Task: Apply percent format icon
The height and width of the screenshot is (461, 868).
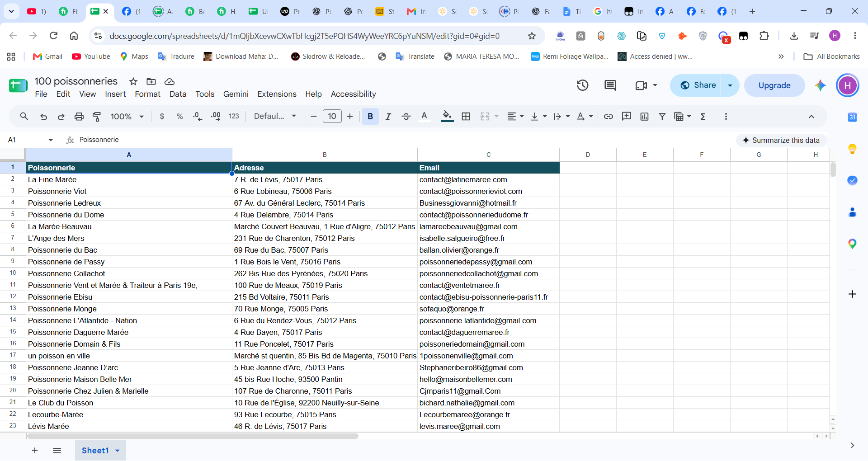Action: point(179,117)
